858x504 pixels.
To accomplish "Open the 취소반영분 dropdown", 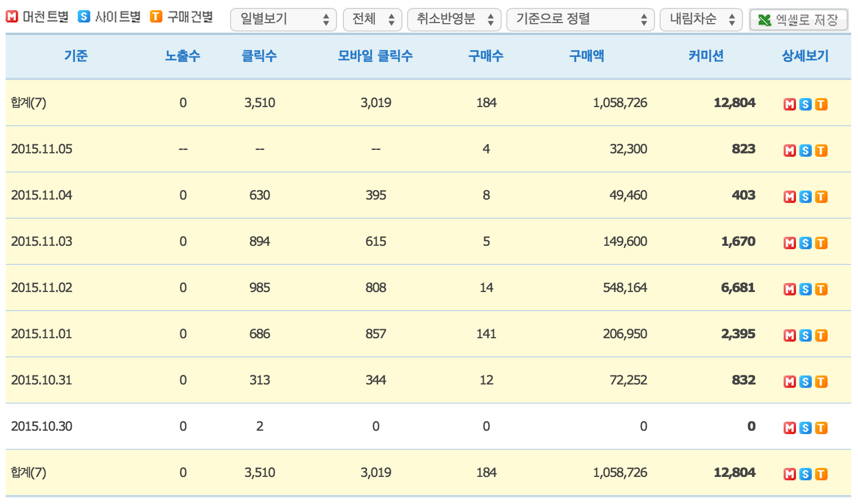I will [x=454, y=20].
